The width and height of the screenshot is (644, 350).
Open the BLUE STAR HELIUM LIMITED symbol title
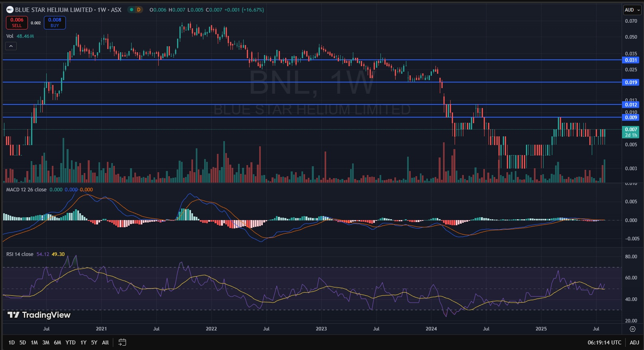pyautogui.click(x=68, y=10)
